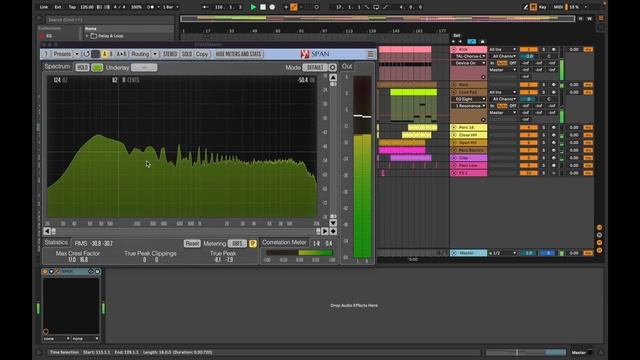640x360 pixels.
Task: Launch the Kick track clip slot button
Action: (454, 49)
